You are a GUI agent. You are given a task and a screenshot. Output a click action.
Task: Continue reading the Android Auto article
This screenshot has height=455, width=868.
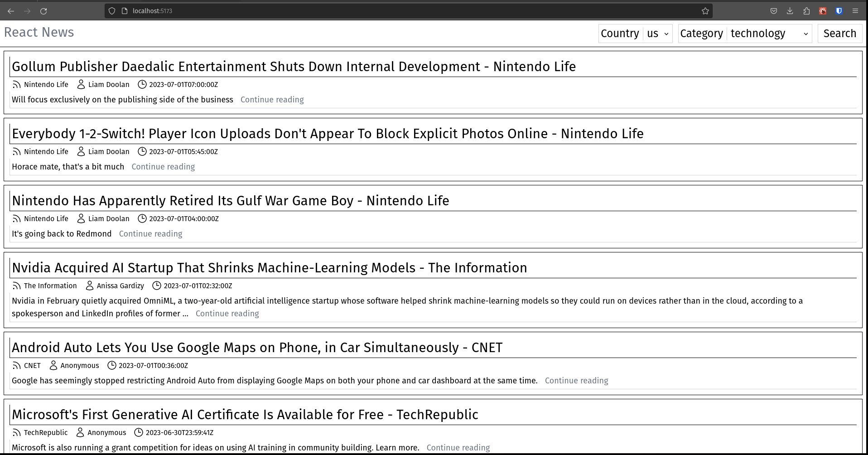[x=576, y=381]
